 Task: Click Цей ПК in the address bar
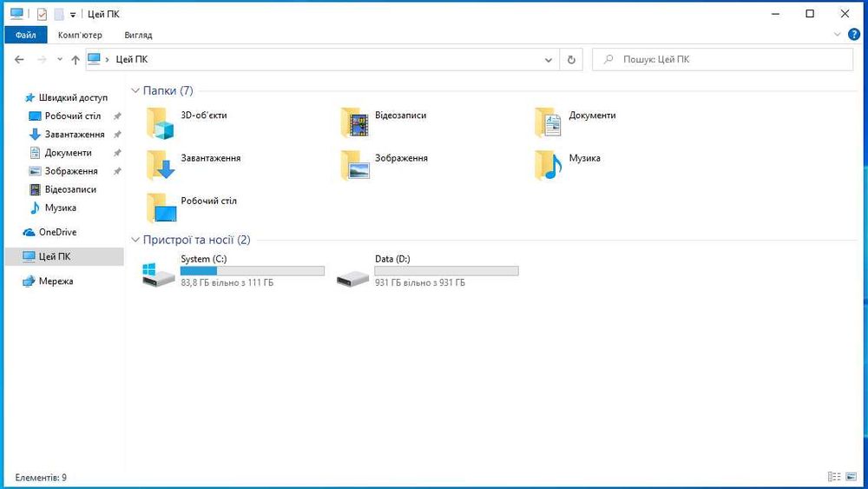[x=132, y=59]
